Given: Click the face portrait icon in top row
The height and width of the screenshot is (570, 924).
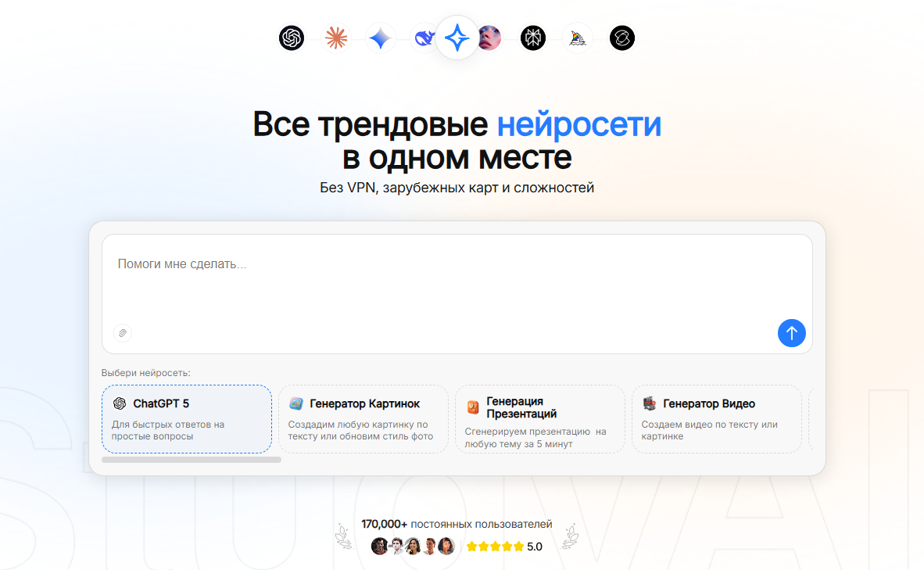Looking at the screenshot, I should [490, 38].
